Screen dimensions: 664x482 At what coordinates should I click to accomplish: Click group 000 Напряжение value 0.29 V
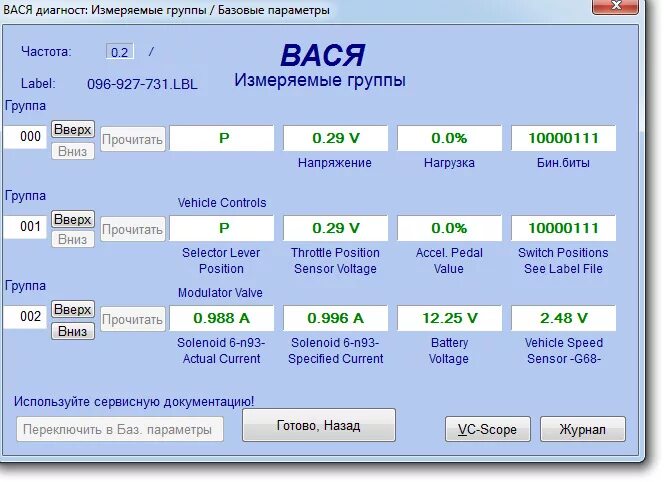click(335, 138)
